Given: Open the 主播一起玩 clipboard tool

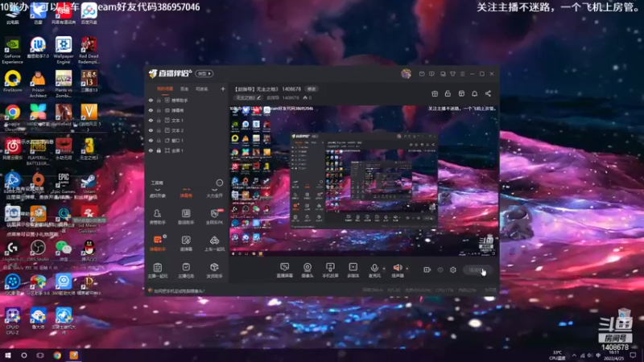Looking at the screenshot, I should (x=157, y=270).
